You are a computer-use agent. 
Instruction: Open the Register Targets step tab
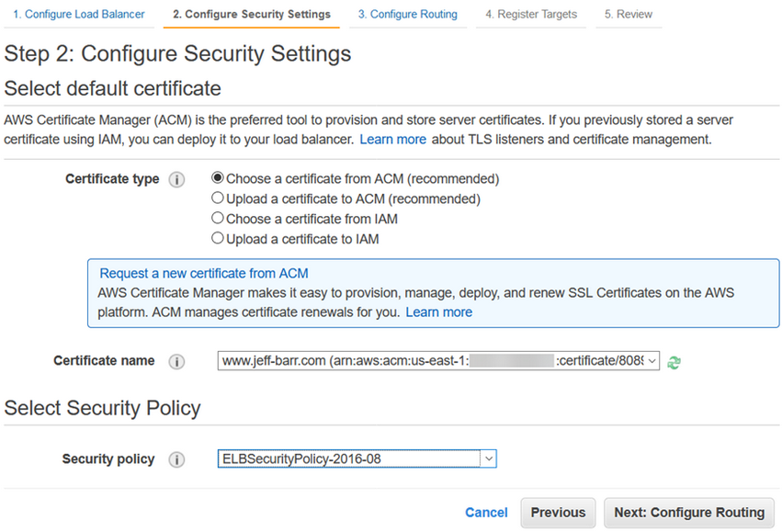tap(531, 15)
